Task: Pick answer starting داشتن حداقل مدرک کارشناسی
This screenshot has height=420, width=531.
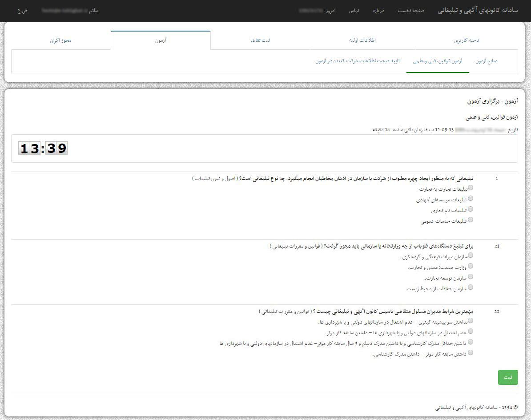Action: [x=471, y=342]
